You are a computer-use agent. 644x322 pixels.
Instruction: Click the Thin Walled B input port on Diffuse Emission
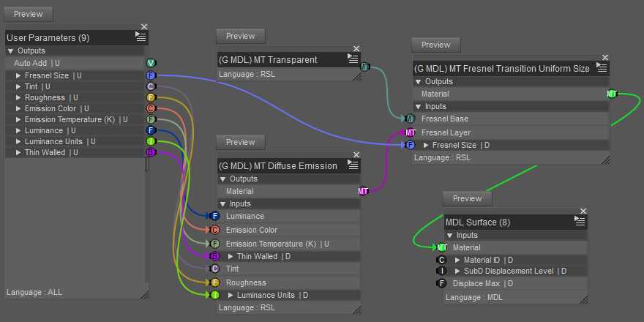click(214, 256)
